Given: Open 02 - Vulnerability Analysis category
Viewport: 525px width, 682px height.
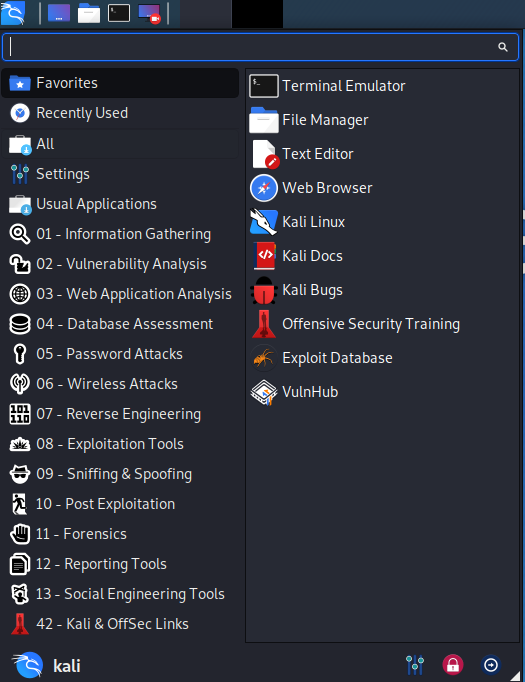Looking at the screenshot, I should tap(120, 264).
